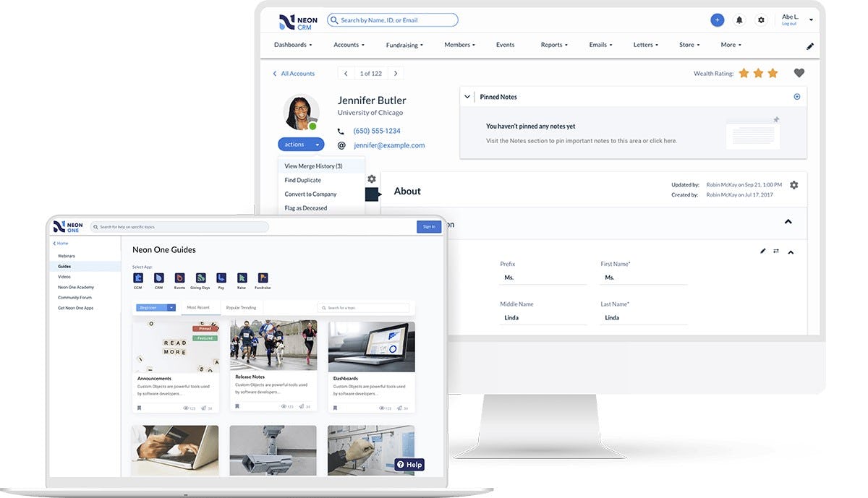The width and height of the screenshot is (868, 498).
Task: Click the Search by Name, ID, or Email field
Action: pos(392,20)
